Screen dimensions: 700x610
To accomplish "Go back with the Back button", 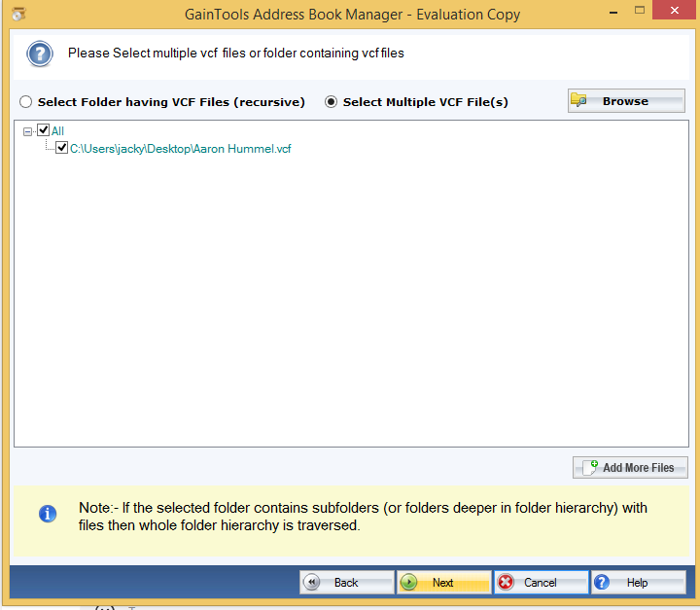I will [347, 583].
